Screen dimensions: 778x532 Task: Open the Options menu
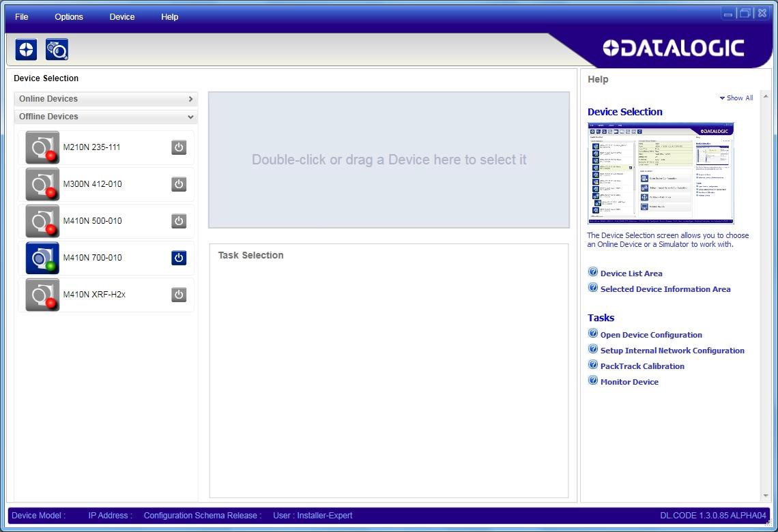pos(69,17)
